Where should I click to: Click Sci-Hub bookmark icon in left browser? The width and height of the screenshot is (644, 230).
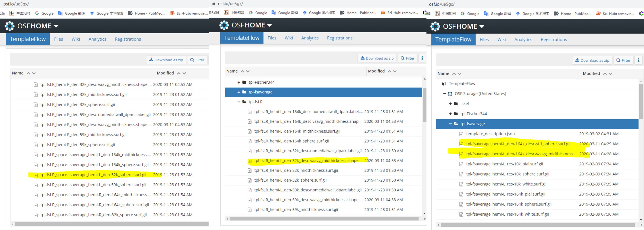[x=172, y=13]
